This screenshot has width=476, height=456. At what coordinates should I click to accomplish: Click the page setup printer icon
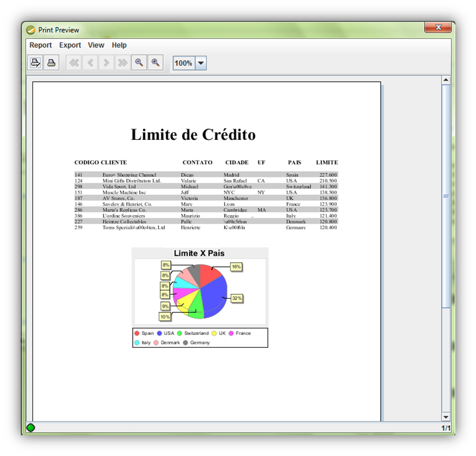pyautogui.click(x=36, y=63)
